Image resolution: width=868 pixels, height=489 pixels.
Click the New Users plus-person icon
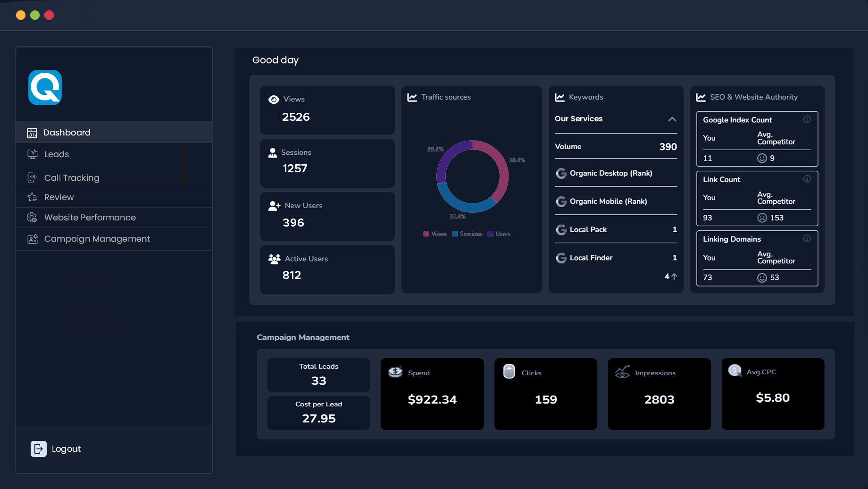coord(275,206)
